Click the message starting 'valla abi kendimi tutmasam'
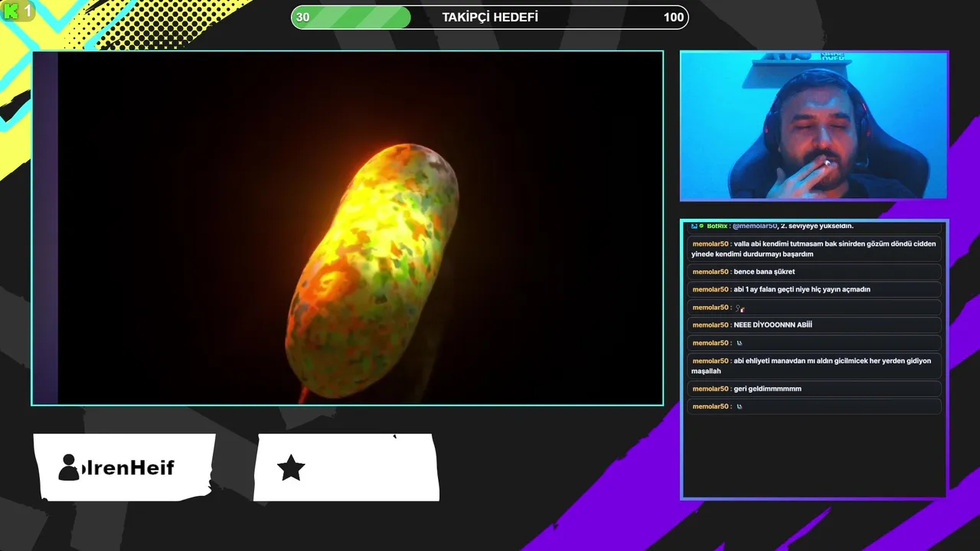Screen dimensions: 980x551 click(813, 249)
